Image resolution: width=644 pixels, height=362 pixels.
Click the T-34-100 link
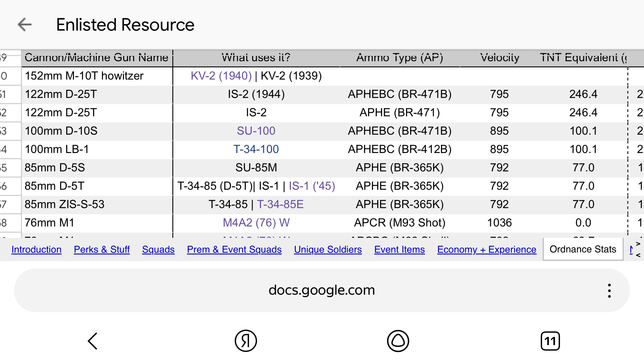pyautogui.click(x=256, y=149)
